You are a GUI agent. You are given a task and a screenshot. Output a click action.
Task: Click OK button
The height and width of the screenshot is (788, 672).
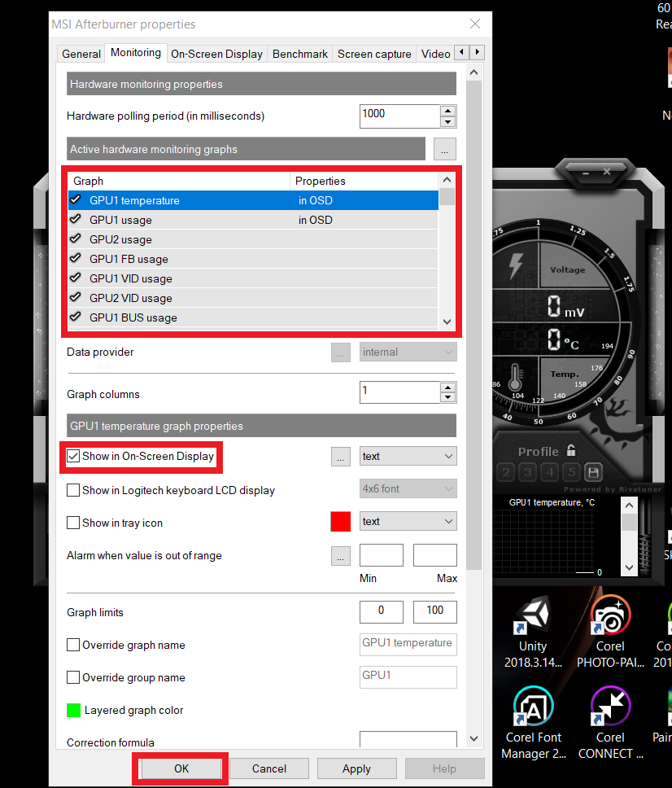point(181,768)
